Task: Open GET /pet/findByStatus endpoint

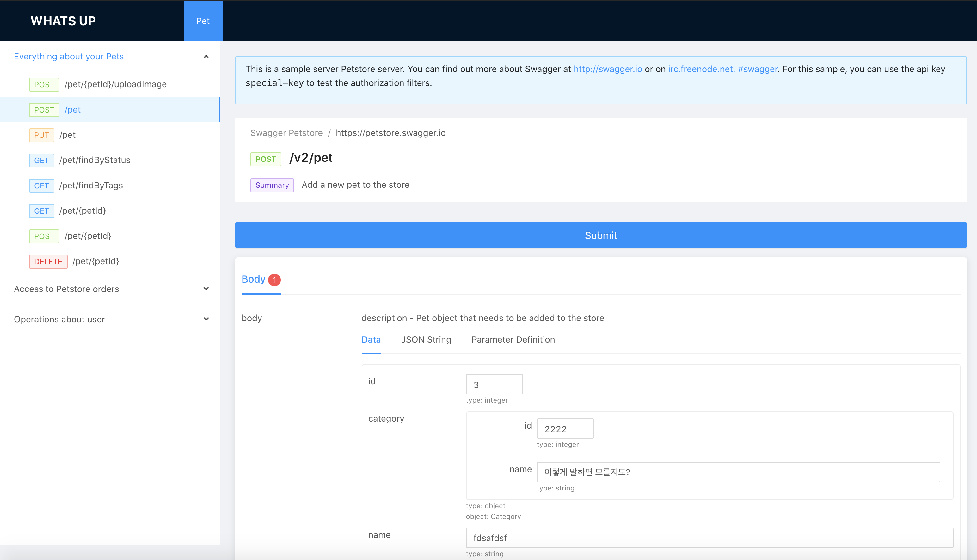Action: pos(95,160)
